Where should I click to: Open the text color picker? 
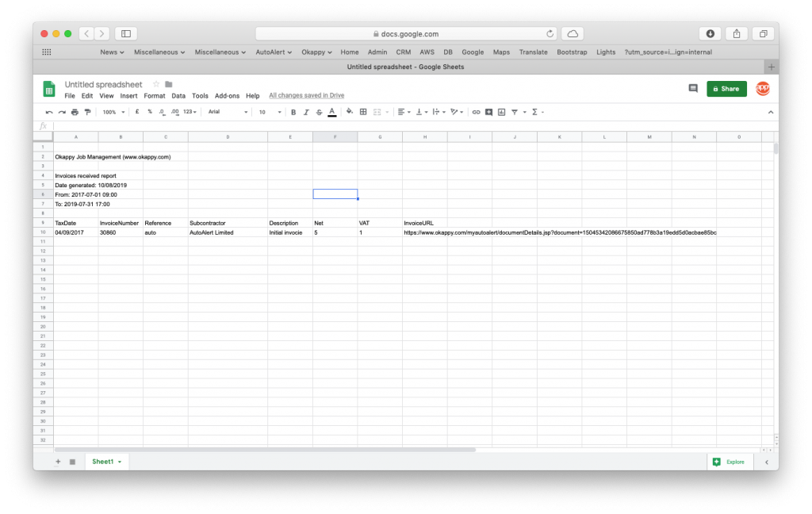pyautogui.click(x=332, y=112)
